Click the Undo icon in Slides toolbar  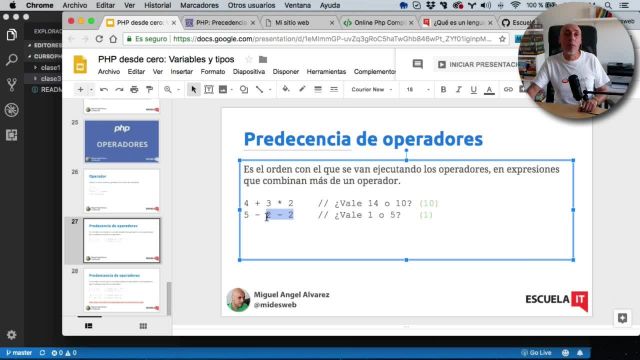tap(104, 89)
